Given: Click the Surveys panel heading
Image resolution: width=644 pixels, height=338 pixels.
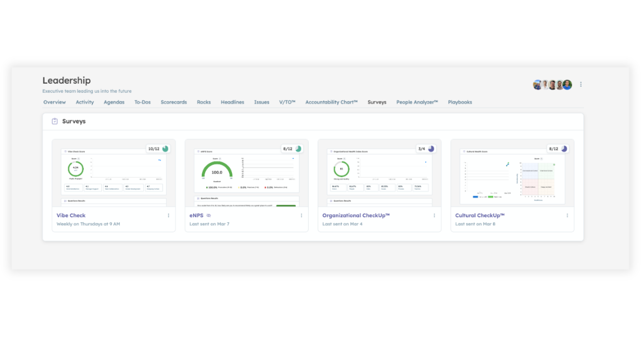Looking at the screenshot, I should pos(74,121).
